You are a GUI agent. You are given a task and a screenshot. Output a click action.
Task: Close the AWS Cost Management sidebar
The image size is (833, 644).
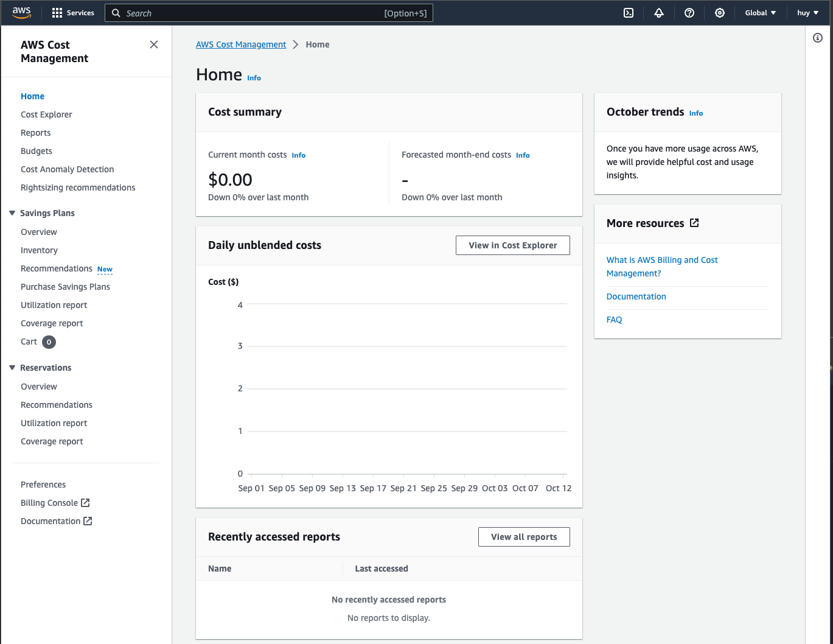[x=154, y=44]
